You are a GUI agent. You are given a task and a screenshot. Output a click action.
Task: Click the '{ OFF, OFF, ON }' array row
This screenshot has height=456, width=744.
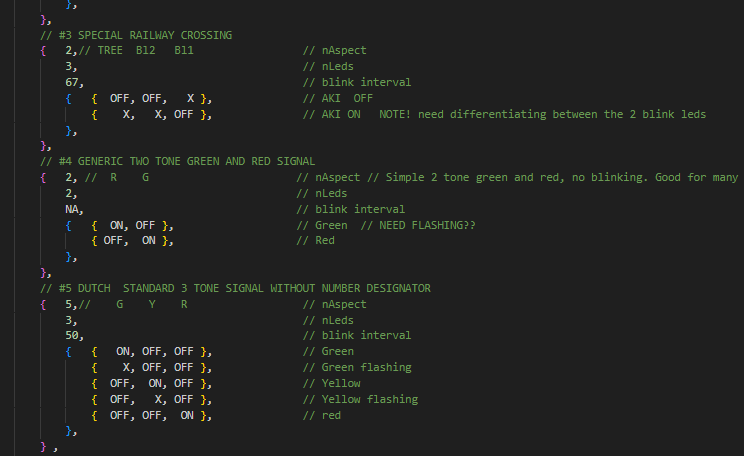pos(151,415)
